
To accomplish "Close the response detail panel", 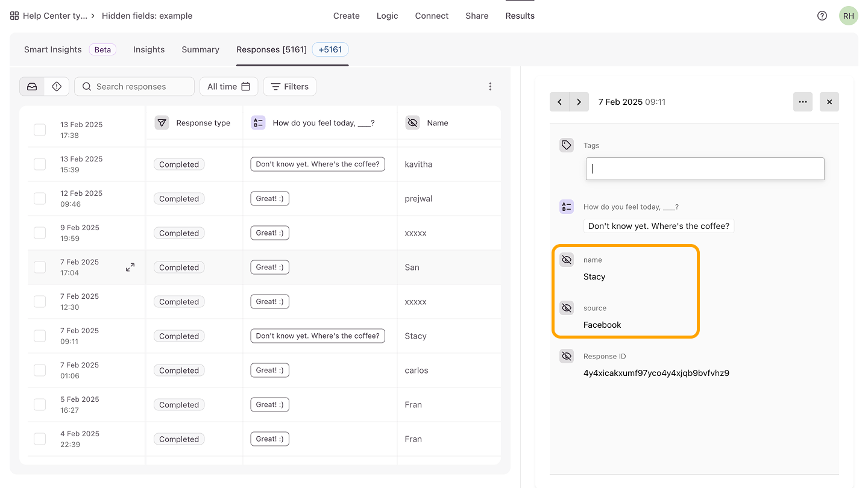I will [x=829, y=102].
